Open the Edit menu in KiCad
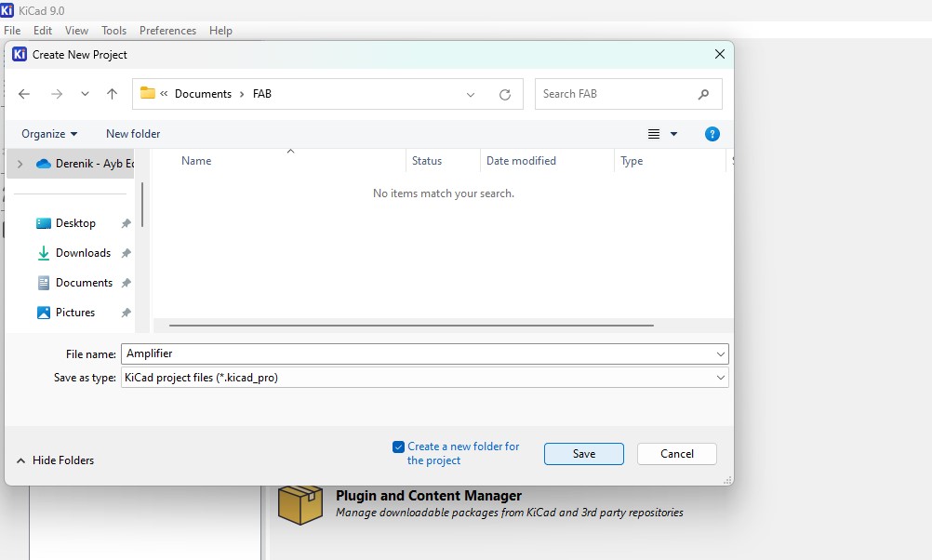 pos(43,31)
